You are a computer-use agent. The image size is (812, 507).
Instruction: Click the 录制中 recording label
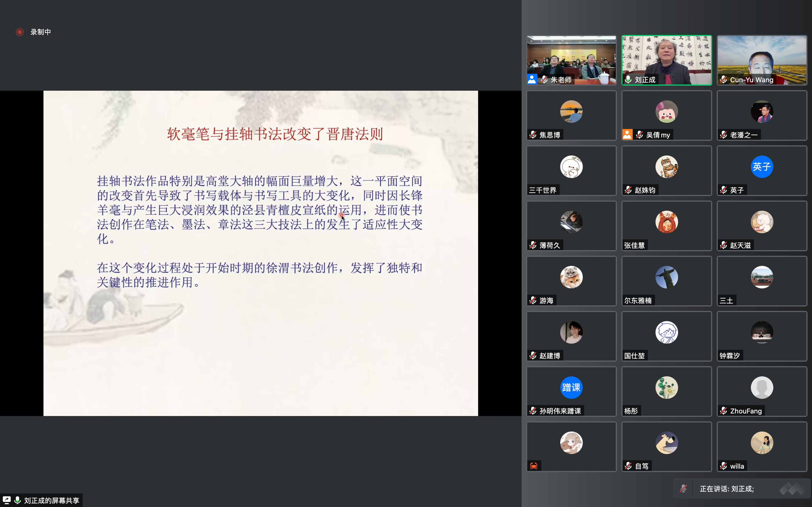point(41,32)
